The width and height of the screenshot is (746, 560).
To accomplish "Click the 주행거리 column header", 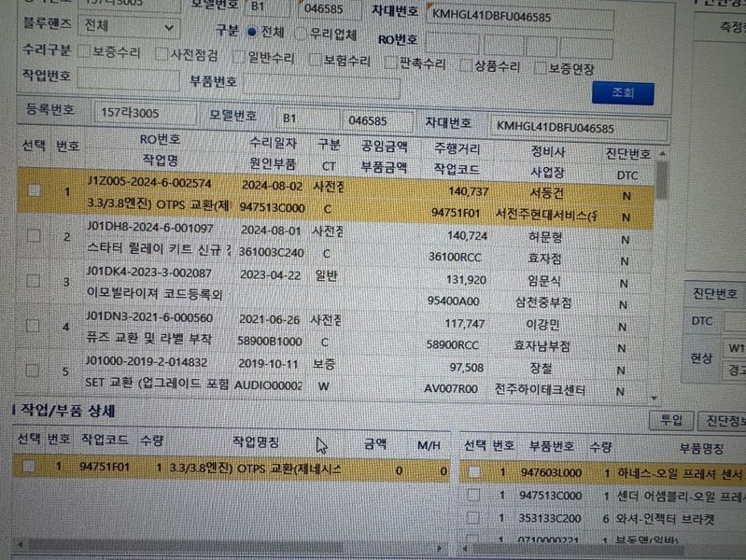I will (x=457, y=149).
